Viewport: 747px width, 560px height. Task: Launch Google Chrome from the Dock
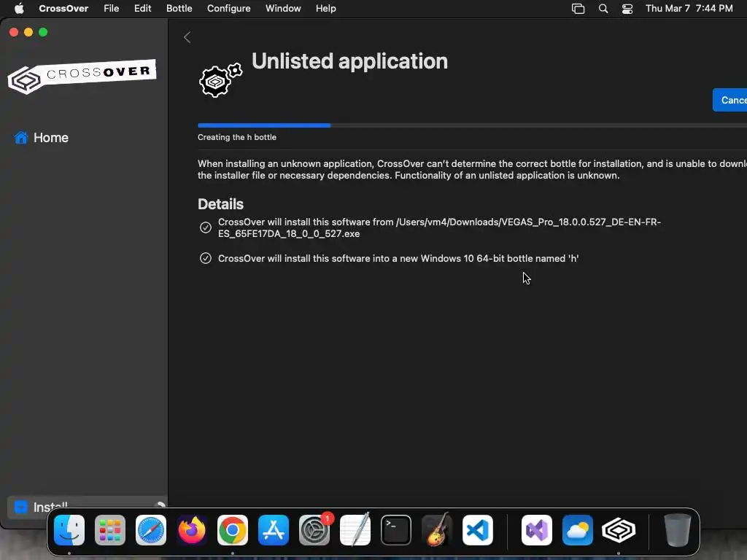click(x=233, y=529)
